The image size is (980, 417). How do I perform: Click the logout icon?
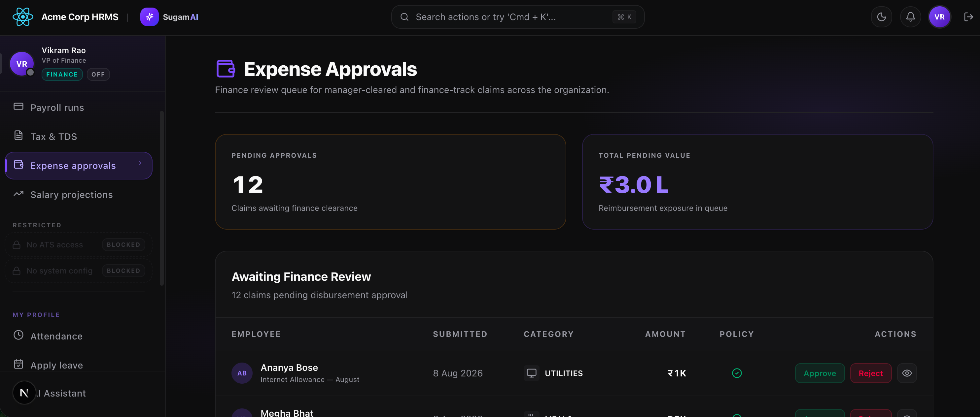968,17
